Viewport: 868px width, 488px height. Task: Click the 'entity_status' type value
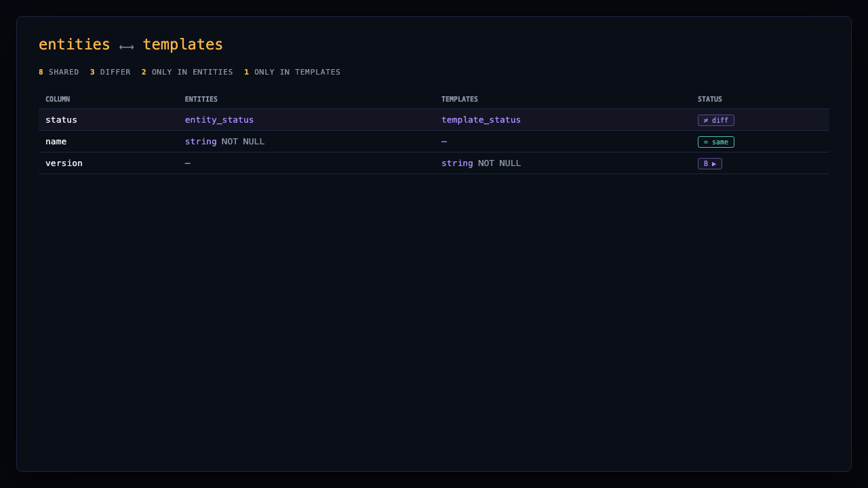point(219,120)
